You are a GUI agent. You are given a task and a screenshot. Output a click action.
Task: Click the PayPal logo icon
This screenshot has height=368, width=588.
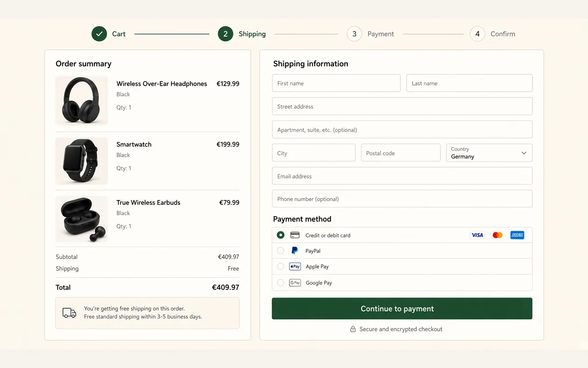pyautogui.click(x=295, y=251)
